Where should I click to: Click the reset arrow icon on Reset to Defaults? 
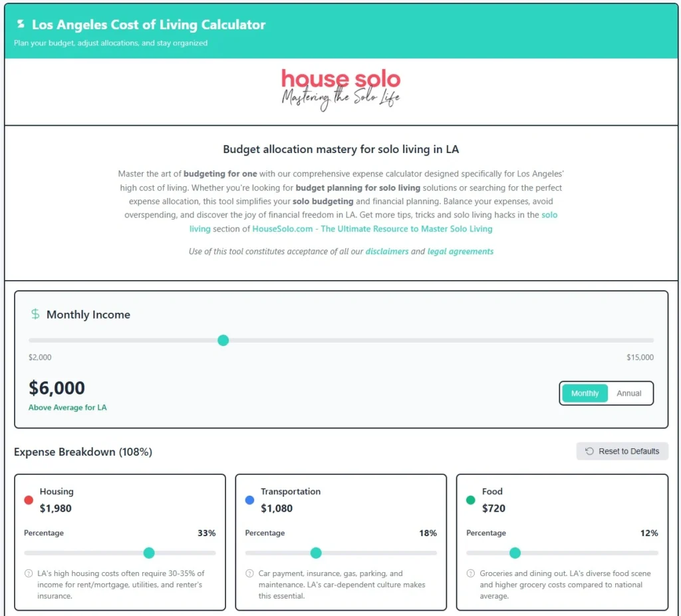(x=588, y=451)
